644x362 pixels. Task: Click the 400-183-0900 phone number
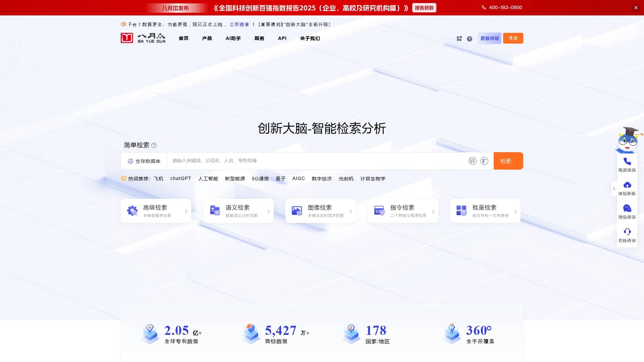(505, 7)
